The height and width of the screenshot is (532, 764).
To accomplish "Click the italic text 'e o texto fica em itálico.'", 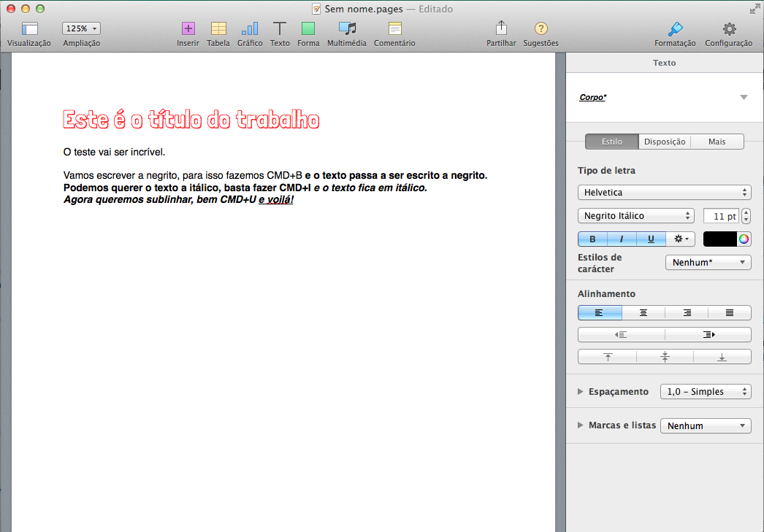I will [370, 188].
